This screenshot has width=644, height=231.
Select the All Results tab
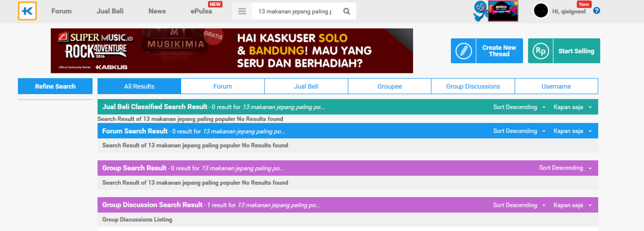139,86
